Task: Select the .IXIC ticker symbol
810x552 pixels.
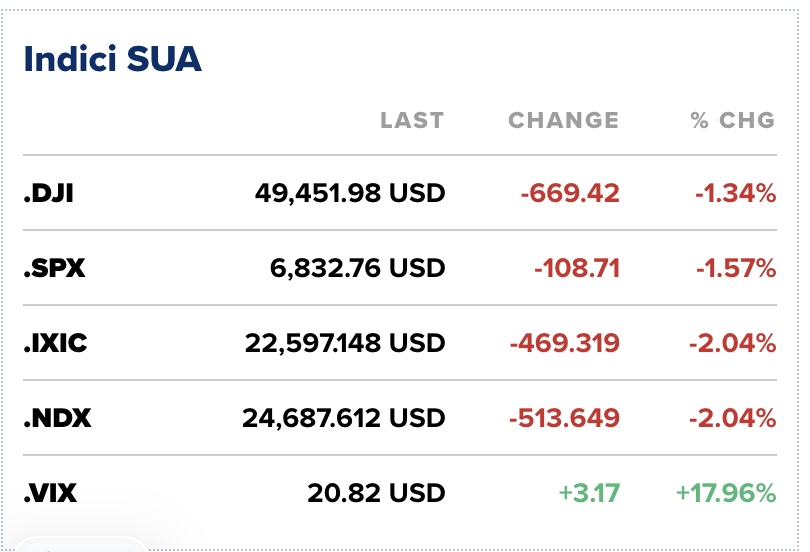Action: pyautogui.click(x=55, y=343)
